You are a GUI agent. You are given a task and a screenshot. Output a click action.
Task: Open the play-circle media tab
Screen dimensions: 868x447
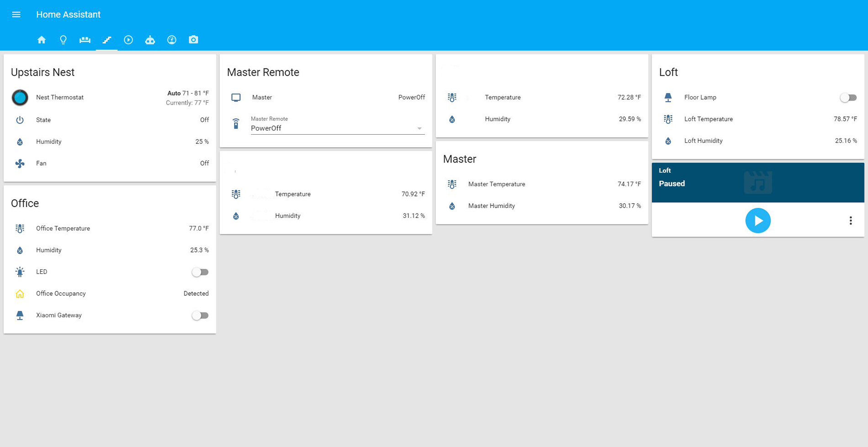(128, 40)
